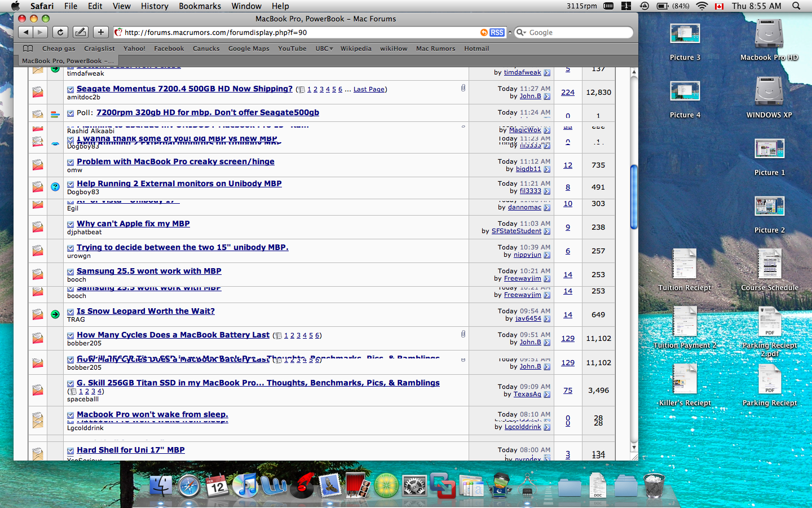The image size is (812, 508).
Task: Launch Microsoft Word from the Dock
Action: [273, 485]
